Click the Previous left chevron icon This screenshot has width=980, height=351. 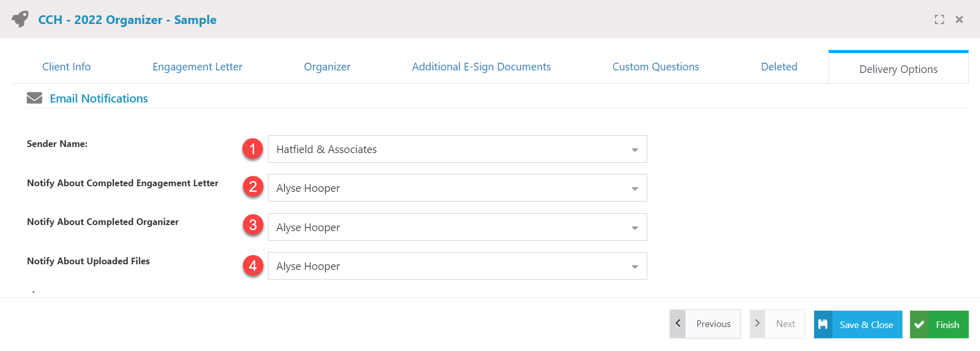coord(678,323)
